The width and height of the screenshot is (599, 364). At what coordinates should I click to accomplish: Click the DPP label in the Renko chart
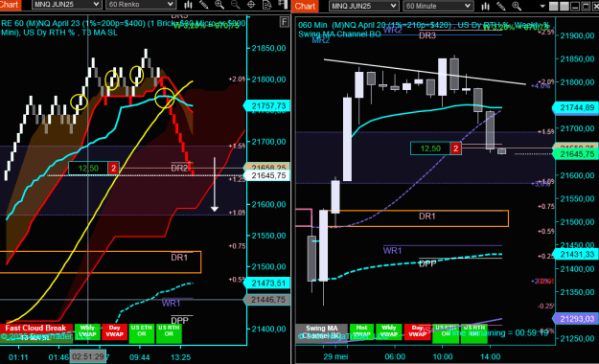coord(179,321)
